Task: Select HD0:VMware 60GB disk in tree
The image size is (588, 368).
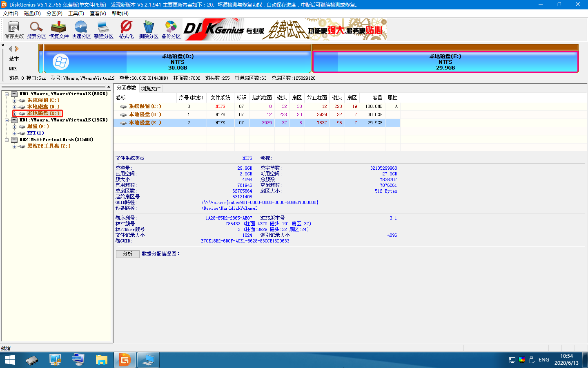Action: 63,94
